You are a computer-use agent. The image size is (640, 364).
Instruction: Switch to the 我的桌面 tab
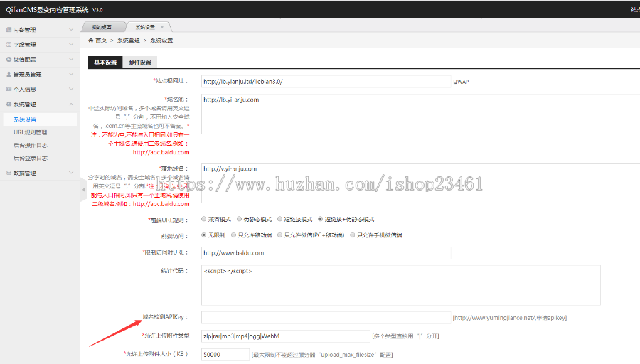(102, 27)
